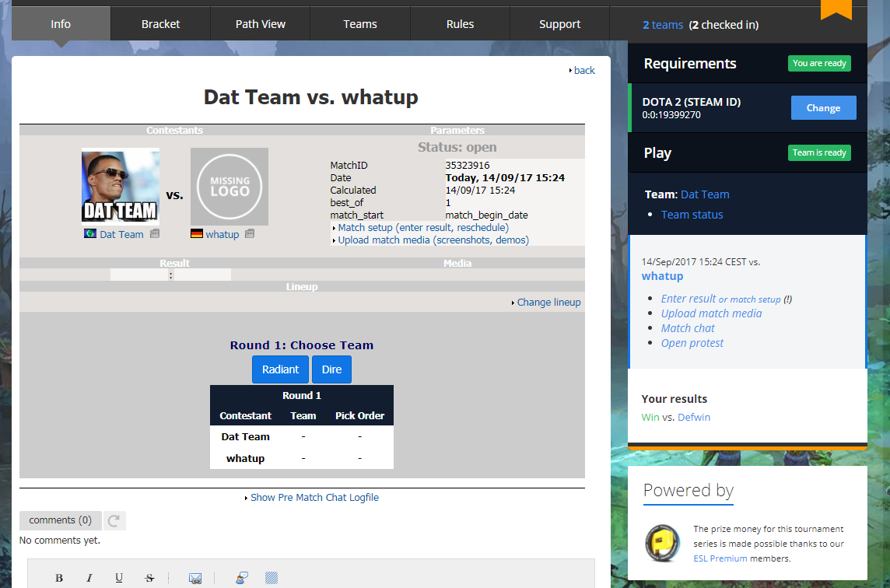
Task: Open the Rules tab
Action: 460,24
